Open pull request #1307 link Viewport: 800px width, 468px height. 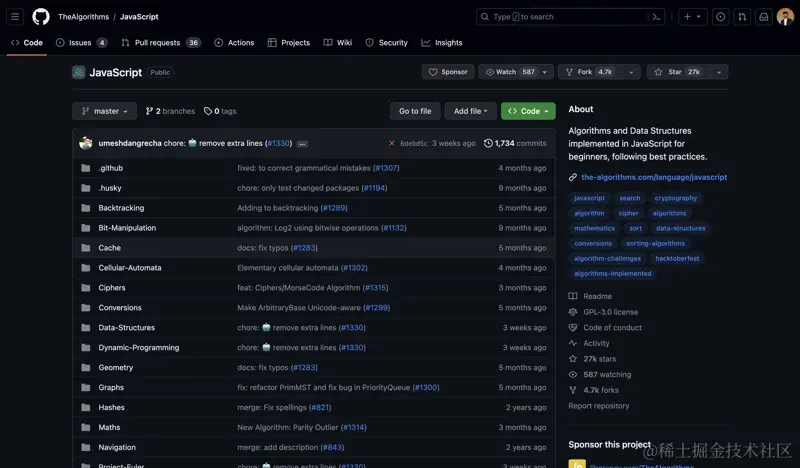click(x=386, y=168)
